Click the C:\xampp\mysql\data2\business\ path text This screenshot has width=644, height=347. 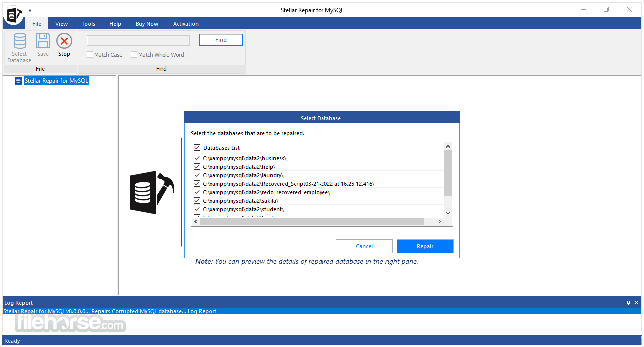click(245, 158)
